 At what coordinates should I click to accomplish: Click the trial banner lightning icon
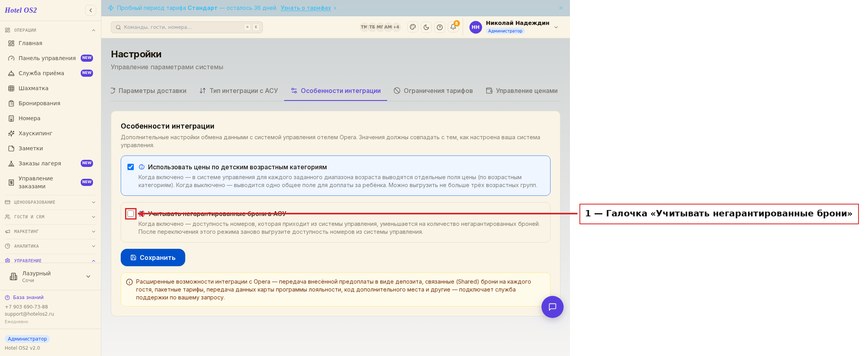coord(111,8)
